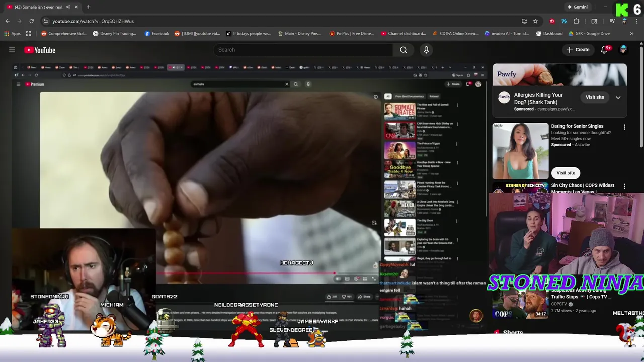This screenshot has width=644, height=362.
Task: Click 'Visit site' on the Asiavibe ad
Action: point(566,173)
